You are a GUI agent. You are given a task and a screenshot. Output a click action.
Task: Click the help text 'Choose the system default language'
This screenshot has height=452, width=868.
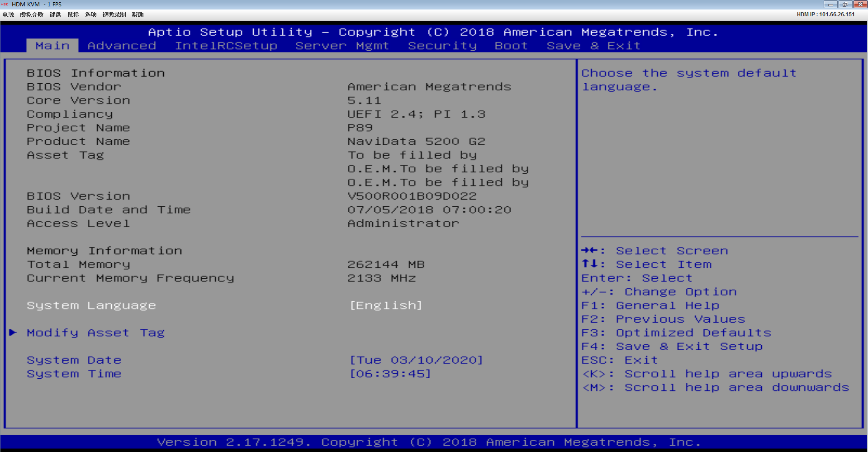pyautogui.click(x=689, y=80)
